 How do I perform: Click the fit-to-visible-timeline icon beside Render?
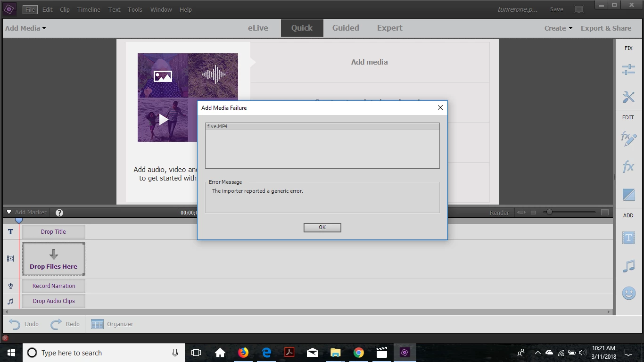pyautogui.click(x=521, y=213)
